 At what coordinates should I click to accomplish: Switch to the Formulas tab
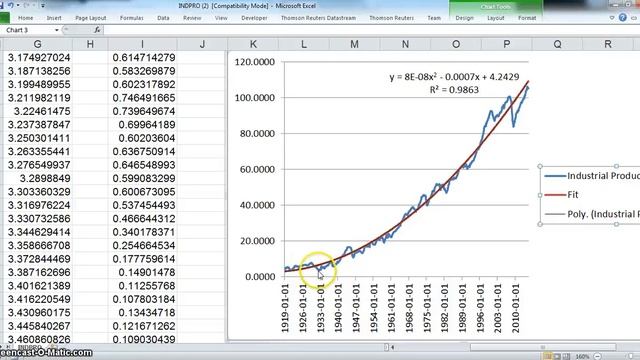[x=131, y=18]
